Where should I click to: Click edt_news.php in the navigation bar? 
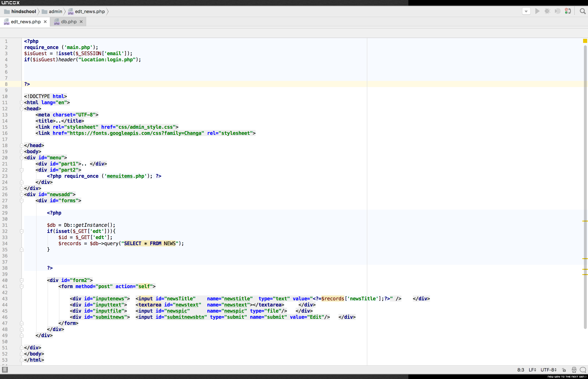87,12
